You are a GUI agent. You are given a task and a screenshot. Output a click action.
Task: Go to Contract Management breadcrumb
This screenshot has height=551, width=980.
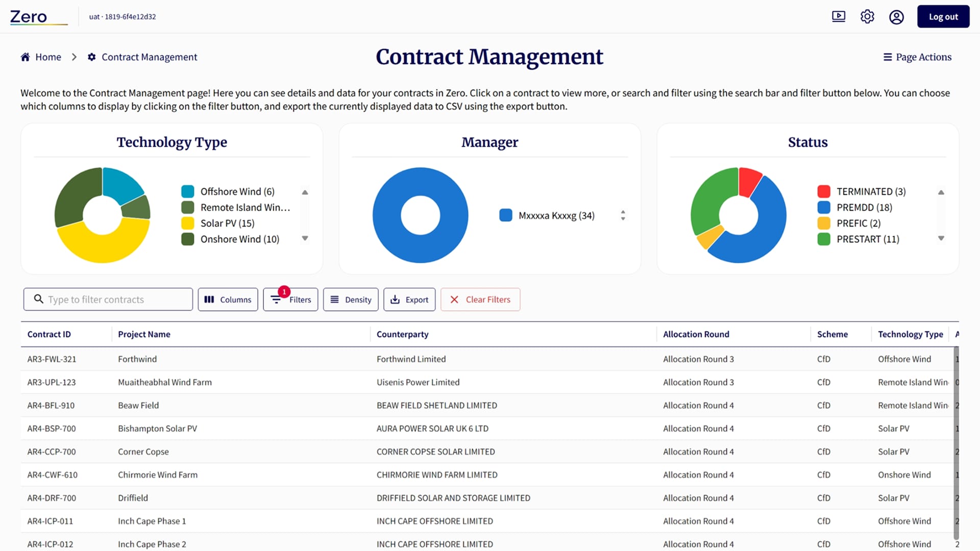(x=149, y=57)
